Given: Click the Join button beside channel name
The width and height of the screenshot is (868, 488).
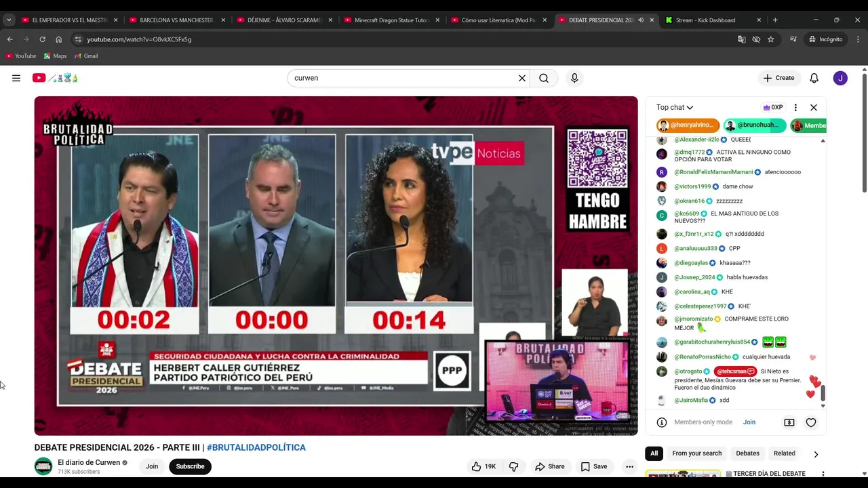Looking at the screenshot, I should click(152, 466).
